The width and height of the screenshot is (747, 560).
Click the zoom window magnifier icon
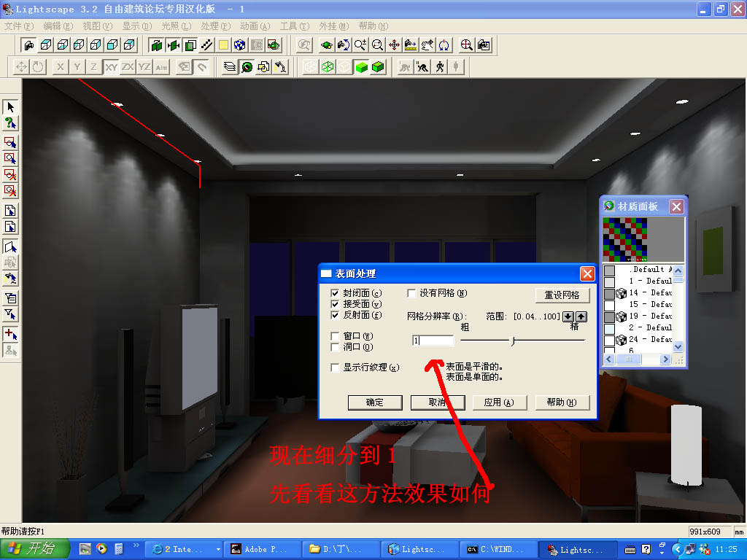tap(377, 45)
